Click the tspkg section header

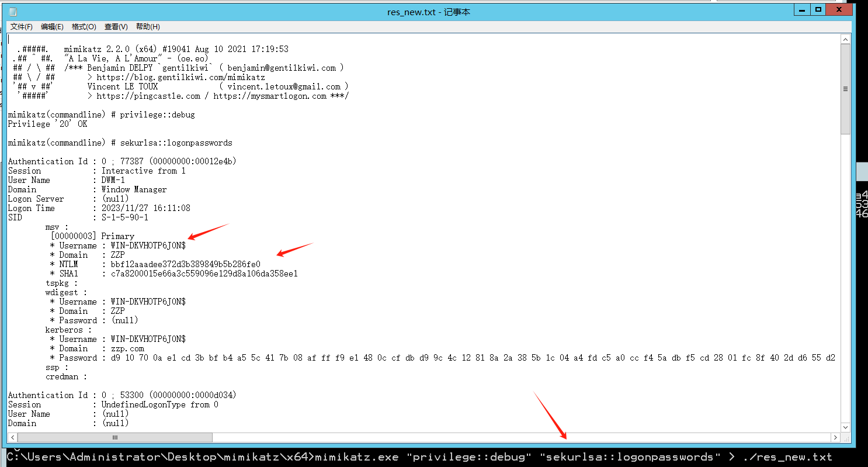(61, 283)
